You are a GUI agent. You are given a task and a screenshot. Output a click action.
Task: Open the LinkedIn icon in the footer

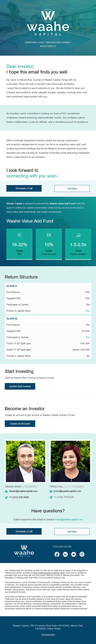point(65,554)
